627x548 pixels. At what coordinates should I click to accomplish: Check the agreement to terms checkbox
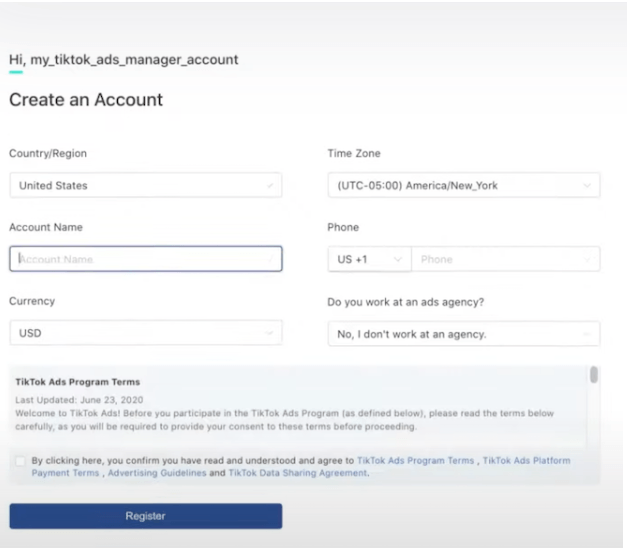point(20,461)
